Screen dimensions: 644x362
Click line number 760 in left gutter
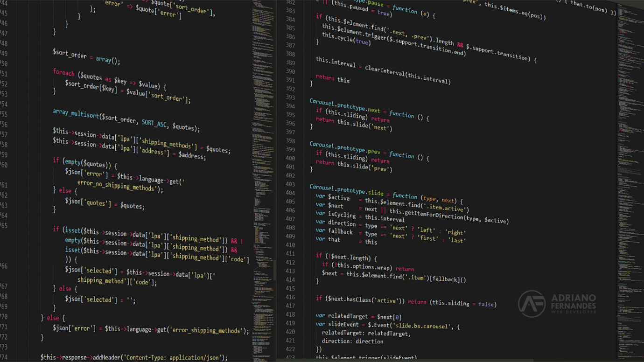(4, 165)
